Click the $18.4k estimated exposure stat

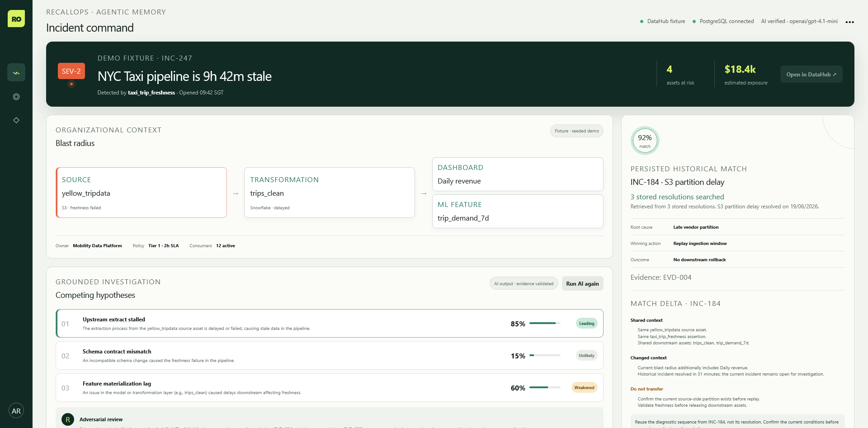pos(746,75)
